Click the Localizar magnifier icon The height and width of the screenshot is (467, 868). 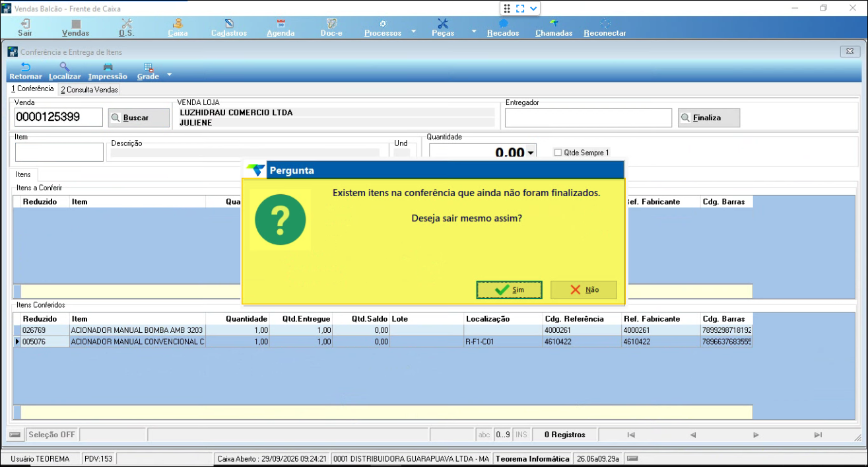tap(65, 67)
